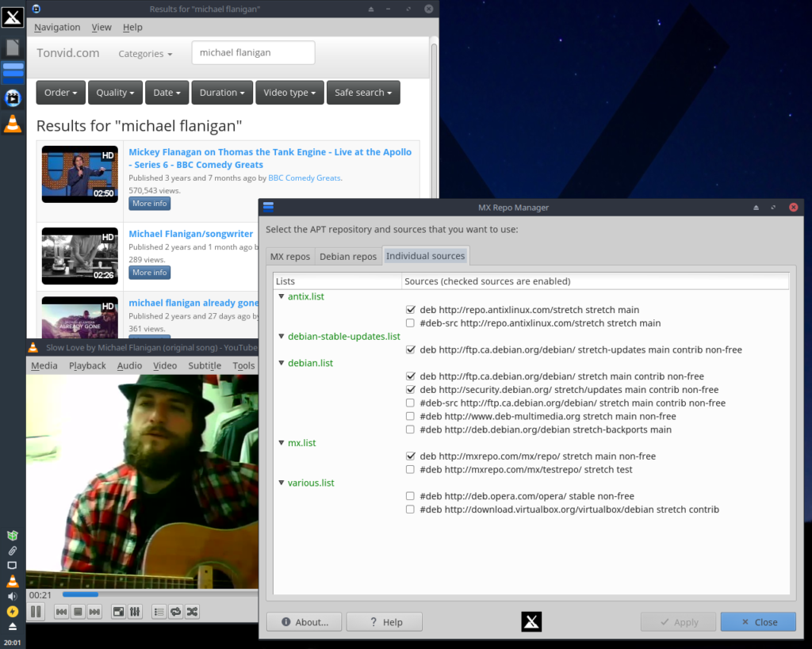Toggle VLC loop repeat icon

175,612
